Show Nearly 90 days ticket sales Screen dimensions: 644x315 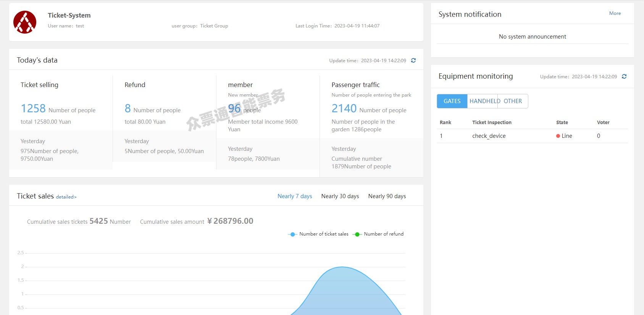[x=387, y=196]
